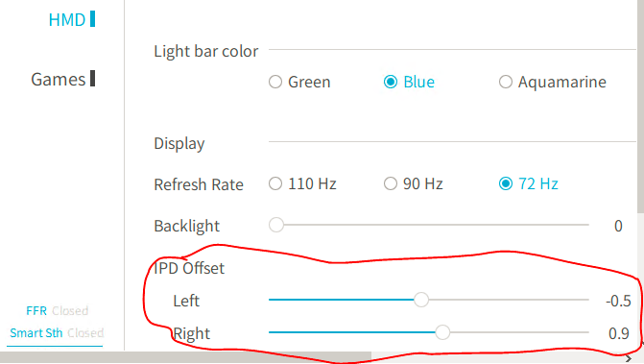Click the blue indicator bar beside HMD

coord(92,19)
